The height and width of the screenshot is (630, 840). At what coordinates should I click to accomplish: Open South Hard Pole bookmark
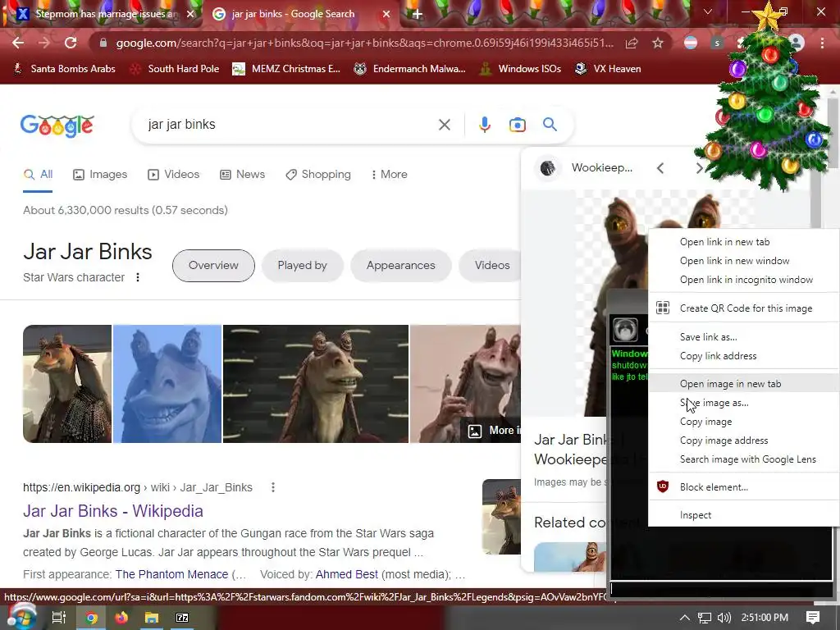(176, 69)
